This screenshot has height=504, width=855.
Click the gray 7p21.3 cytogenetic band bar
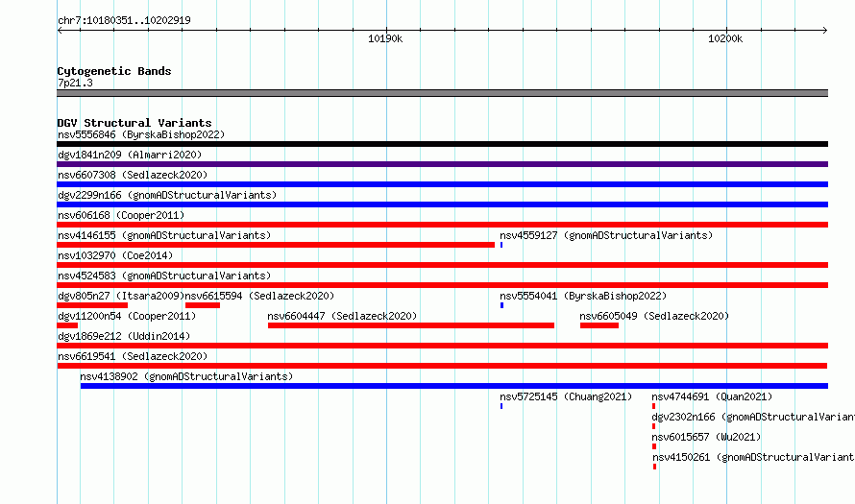pyautogui.click(x=442, y=93)
